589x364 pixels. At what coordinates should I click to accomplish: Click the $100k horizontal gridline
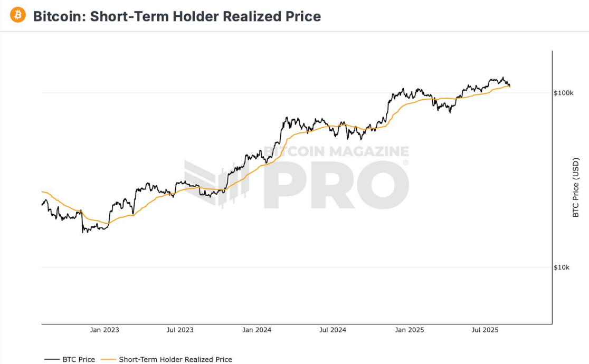point(297,93)
